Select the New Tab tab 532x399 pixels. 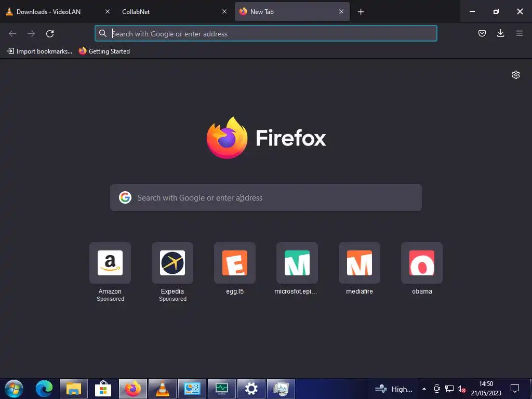click(x=292, y=11)
